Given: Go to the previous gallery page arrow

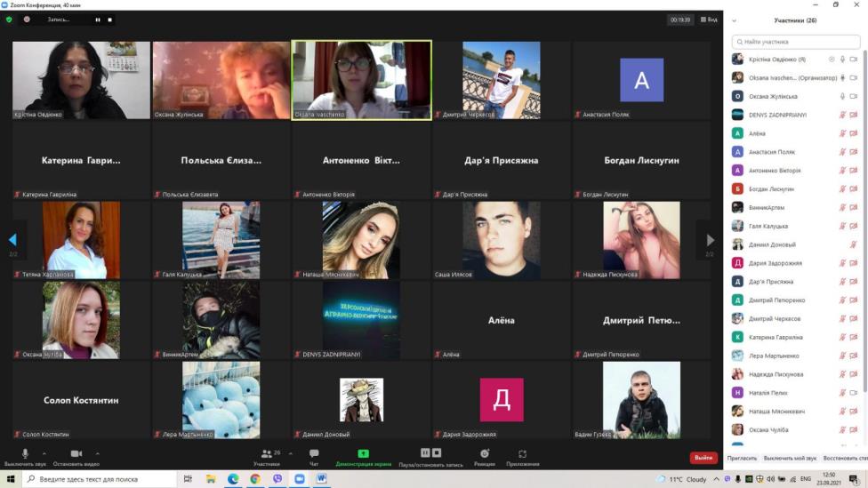Looking at the screenshot, I should click(12, 240).
